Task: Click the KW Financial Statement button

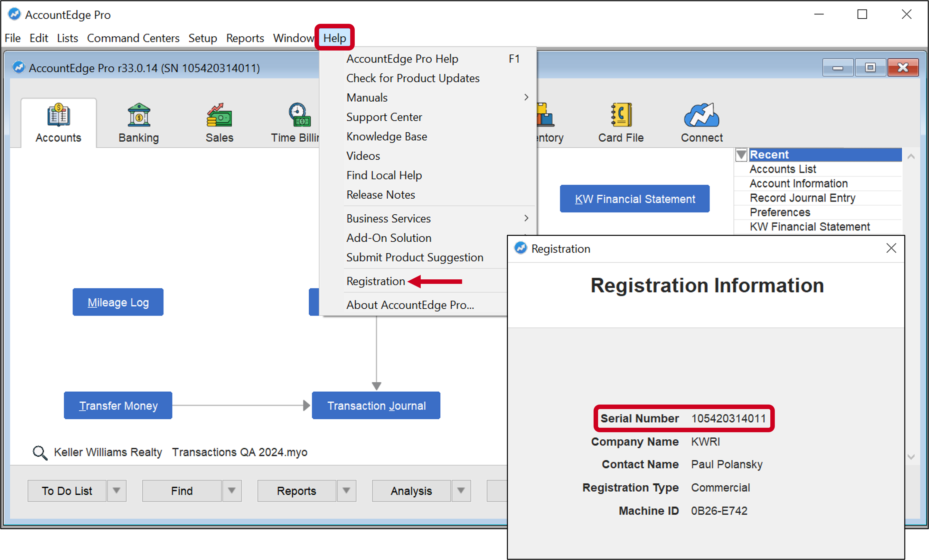Action: pyautogui.click(x=634, y=199)
